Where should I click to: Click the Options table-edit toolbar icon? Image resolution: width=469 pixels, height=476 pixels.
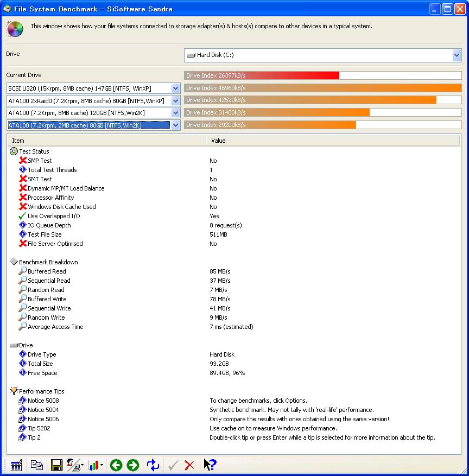(x=16, y=465)
